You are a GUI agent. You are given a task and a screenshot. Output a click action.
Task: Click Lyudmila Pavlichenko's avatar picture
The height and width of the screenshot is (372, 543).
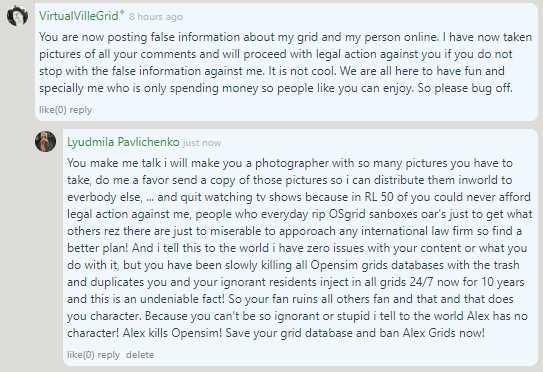coord(45,141)
